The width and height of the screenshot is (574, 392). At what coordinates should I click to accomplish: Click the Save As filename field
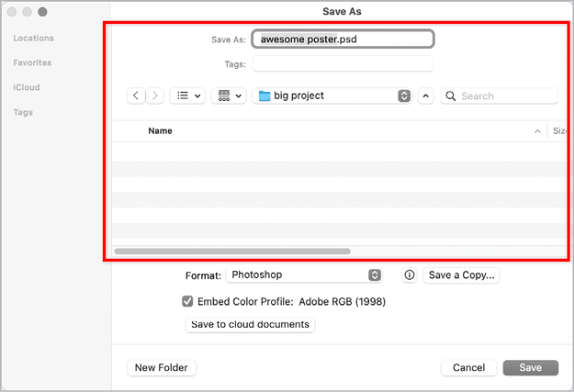(343, 39)
